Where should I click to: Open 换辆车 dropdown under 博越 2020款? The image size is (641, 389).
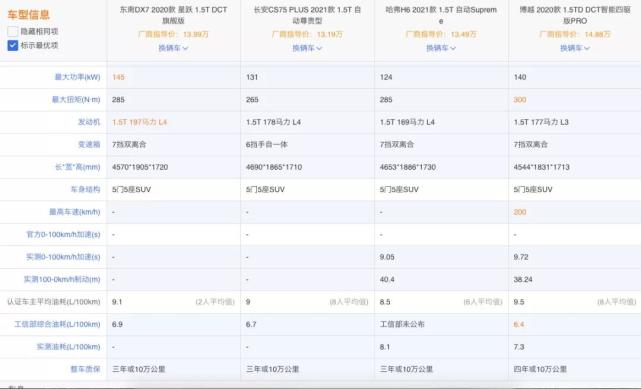[x=575, y=48]
